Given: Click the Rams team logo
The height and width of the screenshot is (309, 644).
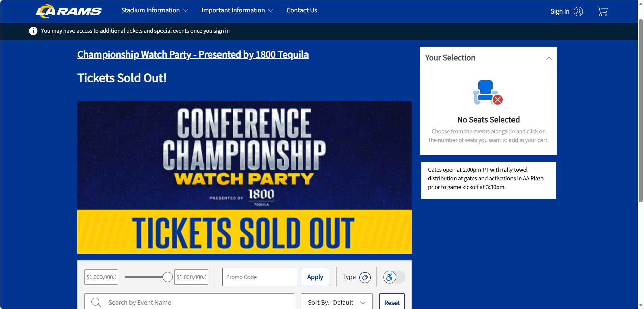Looking at the screenshot, I should (68, 11).
